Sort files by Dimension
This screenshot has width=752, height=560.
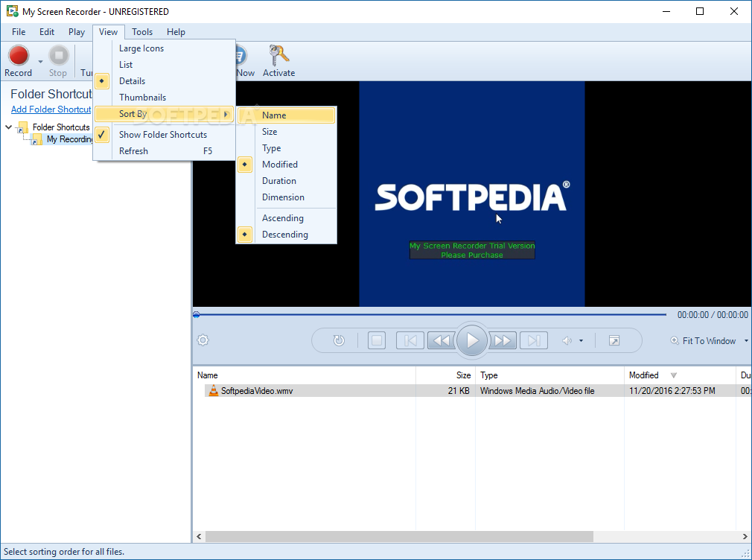(x=287, y=197)
